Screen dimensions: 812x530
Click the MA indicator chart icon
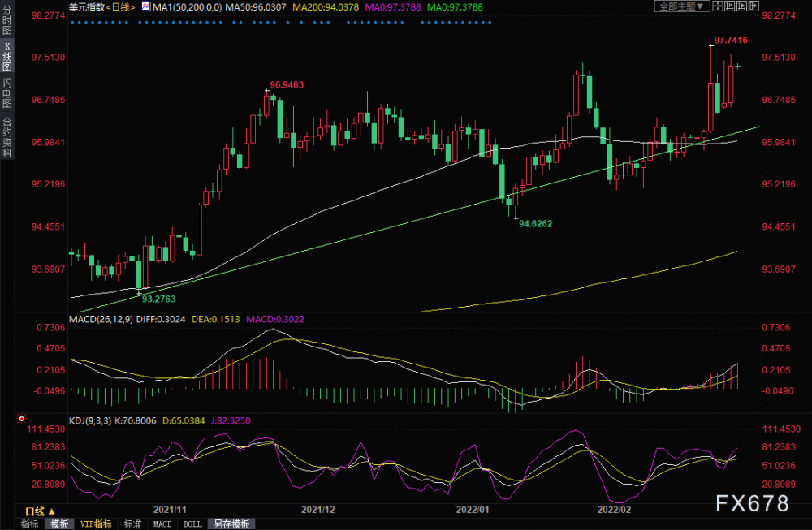pyautogui.click(x=146, y=6)
